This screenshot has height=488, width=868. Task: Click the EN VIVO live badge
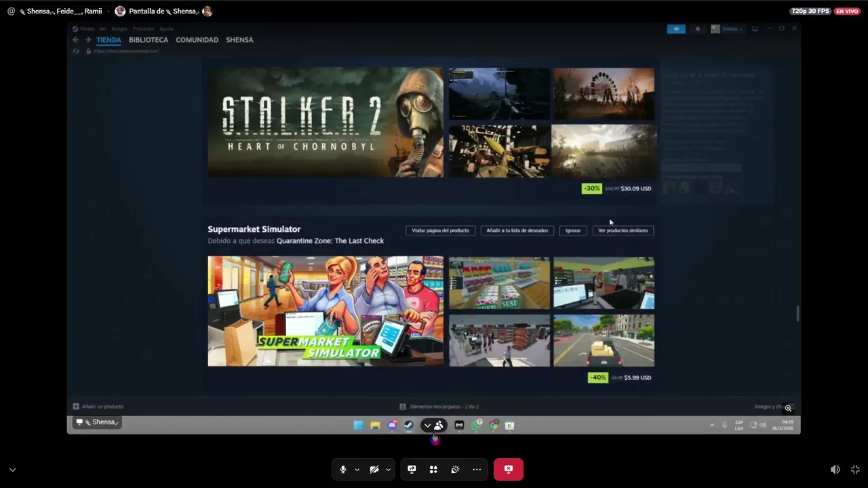pyautogui.click(x=847, y=12)
